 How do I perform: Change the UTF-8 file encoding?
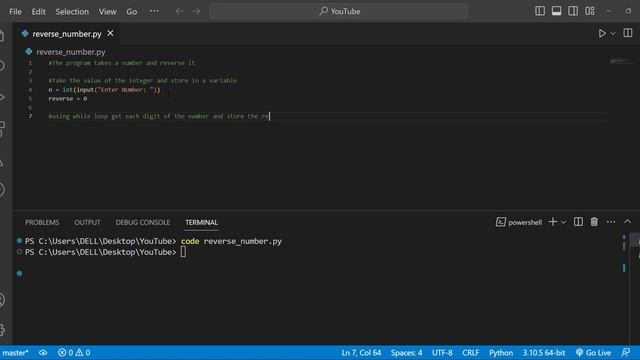point(442,353)
